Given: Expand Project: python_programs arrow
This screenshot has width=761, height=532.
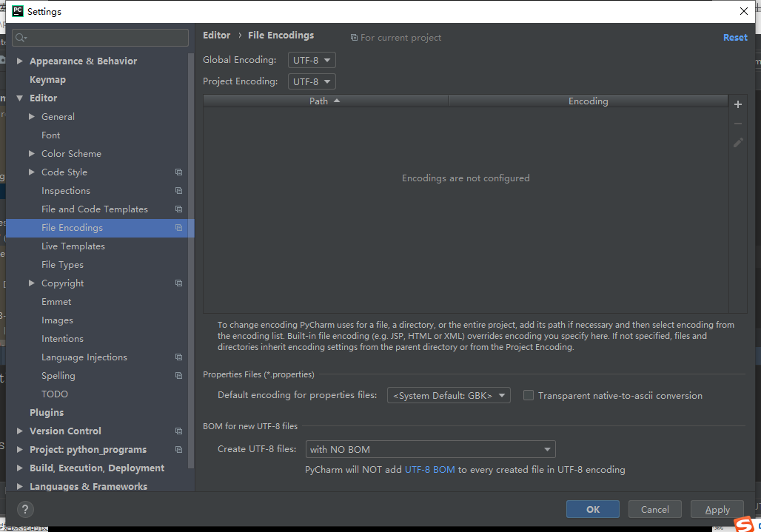Looking at the screenshot, I should click(x=19, y=450).
